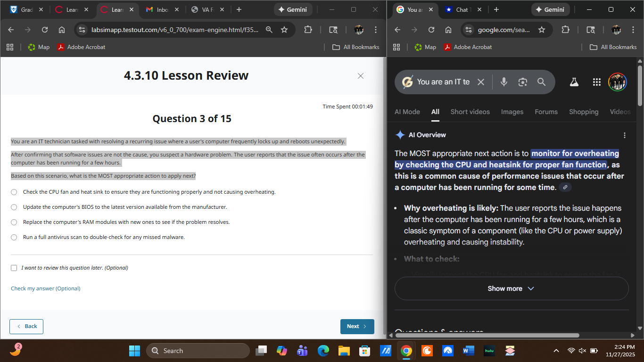Image resolution: width=644 pixels, height=362 pixels.
Task: Select the CPU fan and heat sink answer
Action: 14,192
